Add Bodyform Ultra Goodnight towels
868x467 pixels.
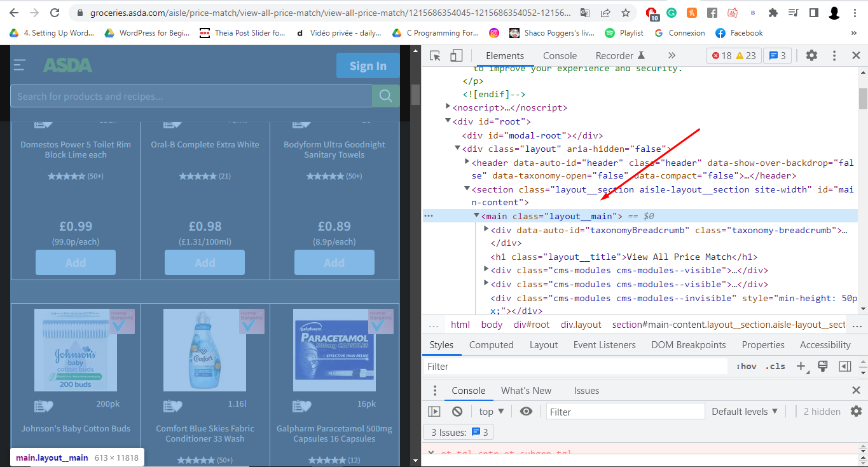click(334, 262)
